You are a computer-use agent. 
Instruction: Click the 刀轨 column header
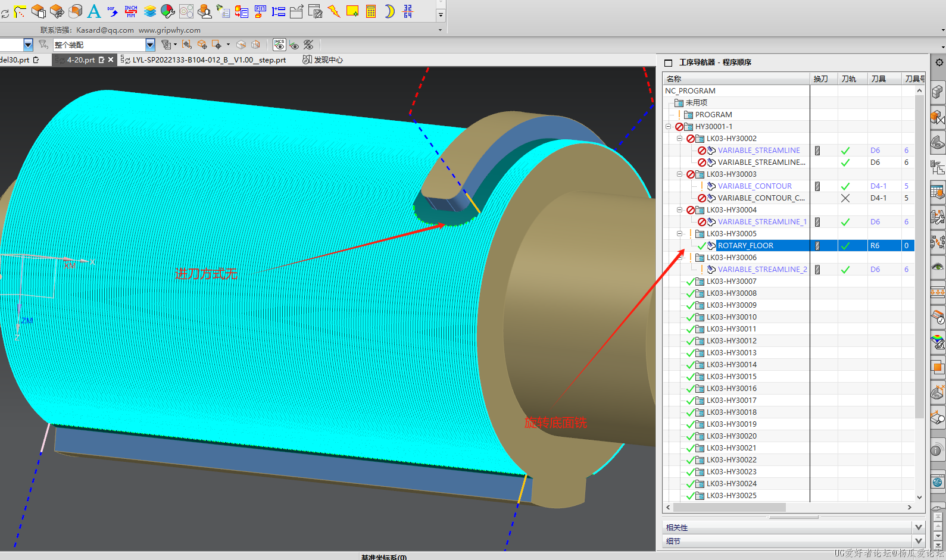[853, 79]
